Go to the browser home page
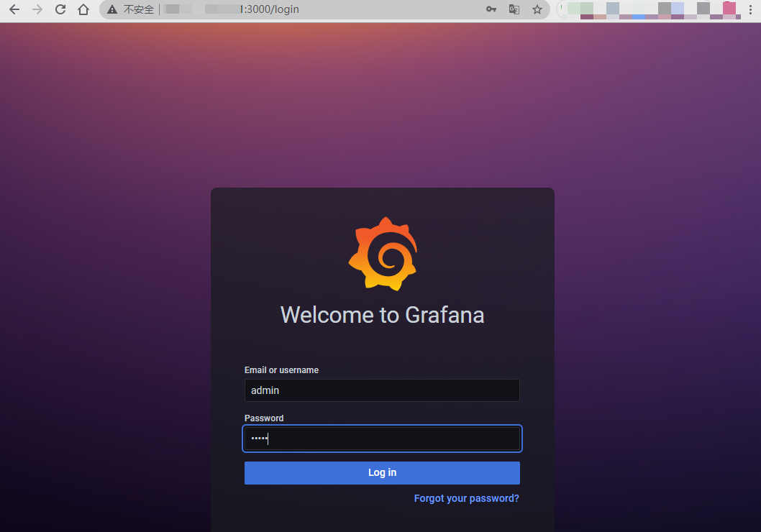Screen dimensions: 761x532 coord(83,10)
